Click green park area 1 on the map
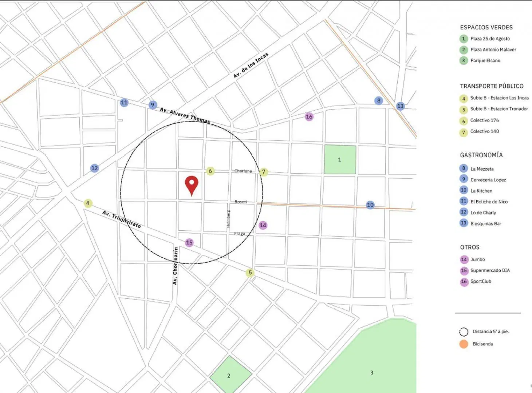The height and width of the screenshot is (393, 532). coord(340,159)
